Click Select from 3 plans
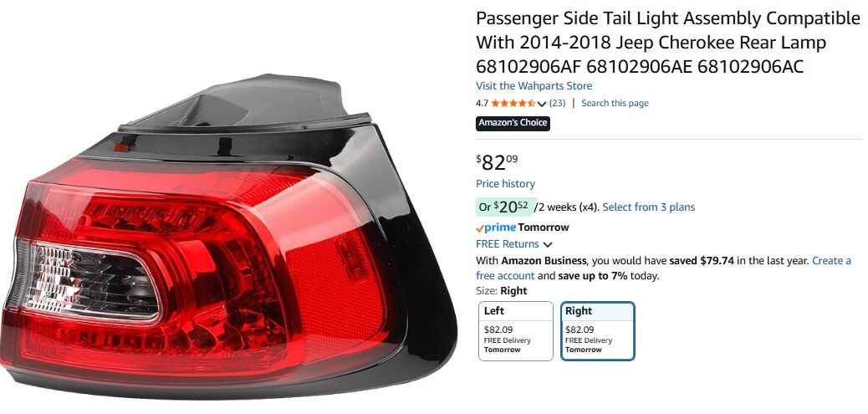The height and width of the screenshot is (414, 868). (x=648, y=207)
